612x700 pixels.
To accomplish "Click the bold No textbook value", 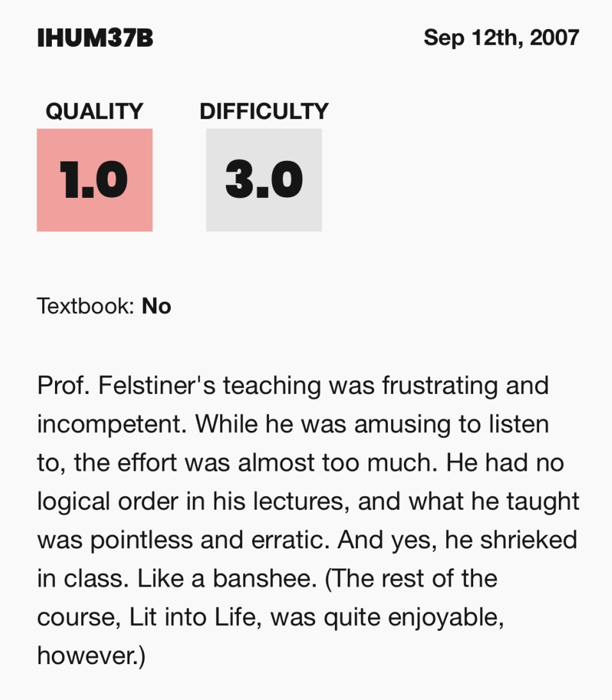I will (x=156, y=306).
